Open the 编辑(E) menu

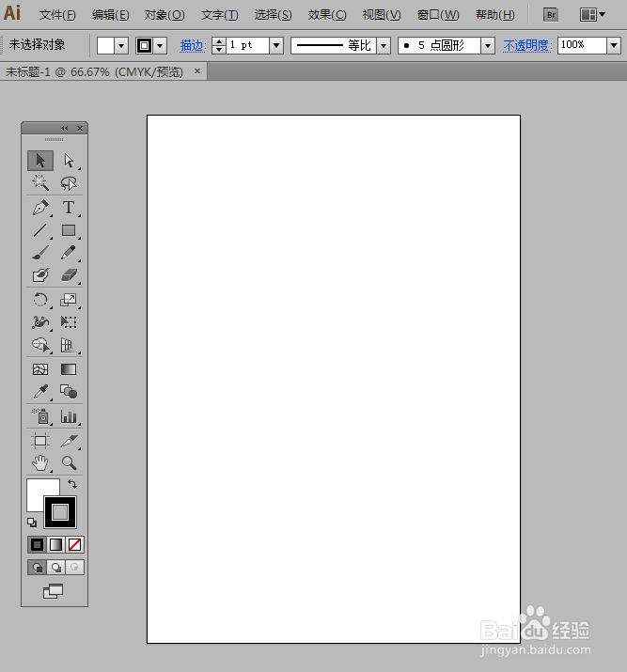click(x=110, y=15)
